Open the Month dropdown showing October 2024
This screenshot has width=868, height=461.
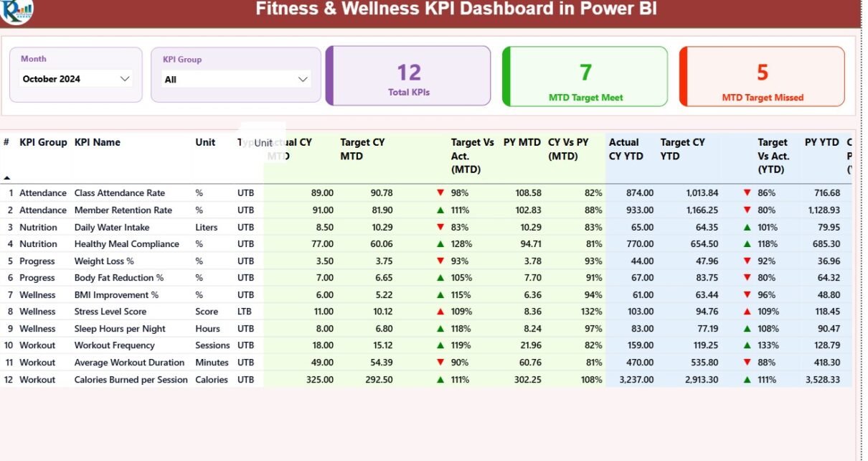point(75,79)
